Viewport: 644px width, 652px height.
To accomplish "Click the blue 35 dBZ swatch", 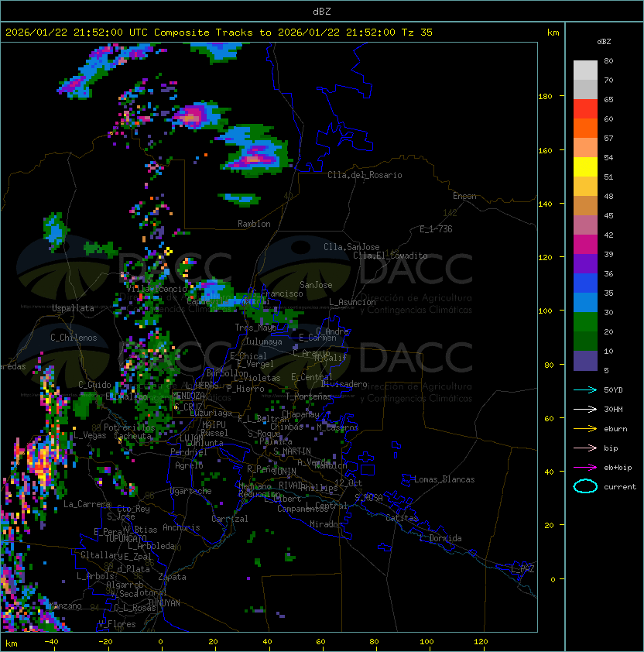I will [x=585, y=283].
